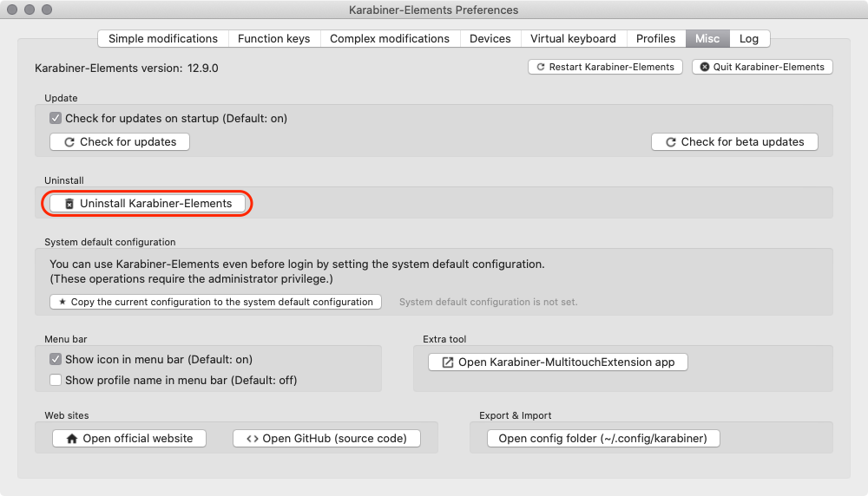Click Quit Karabiner-Elements button
Viewport: 868px width, 496px height.
tap(762, 67)
